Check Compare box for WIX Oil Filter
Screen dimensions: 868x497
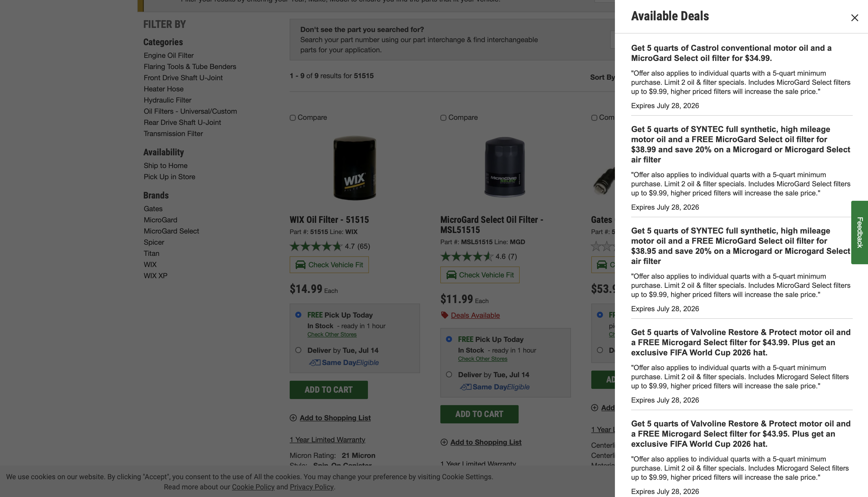(x=293, y=118)
